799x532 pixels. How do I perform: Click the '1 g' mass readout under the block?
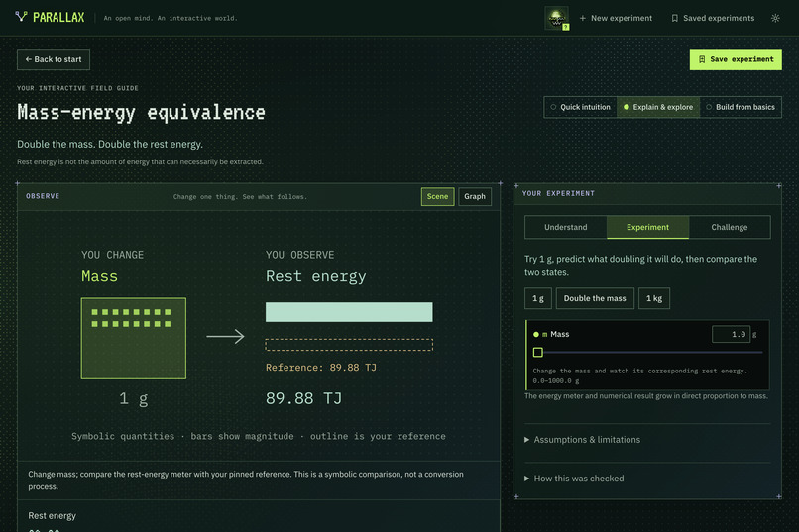tap(134, 398)
